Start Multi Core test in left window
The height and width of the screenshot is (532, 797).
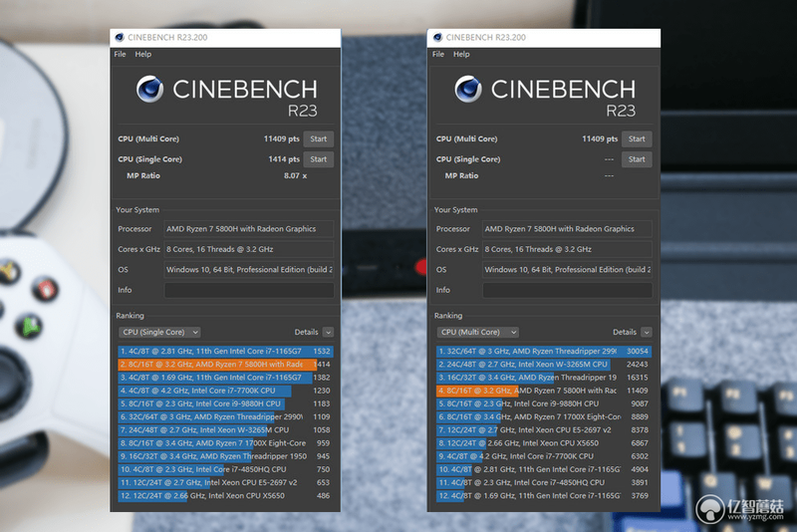pos(318,138)
